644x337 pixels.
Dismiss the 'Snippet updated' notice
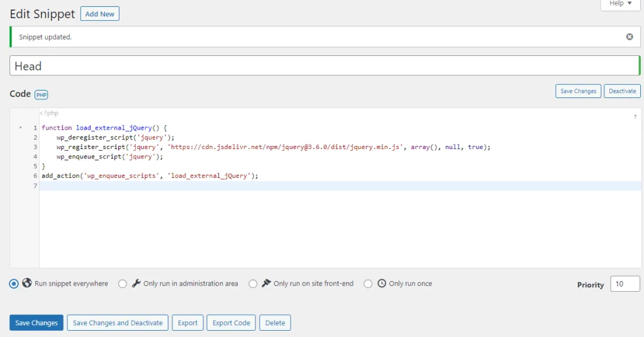point(630,37)
